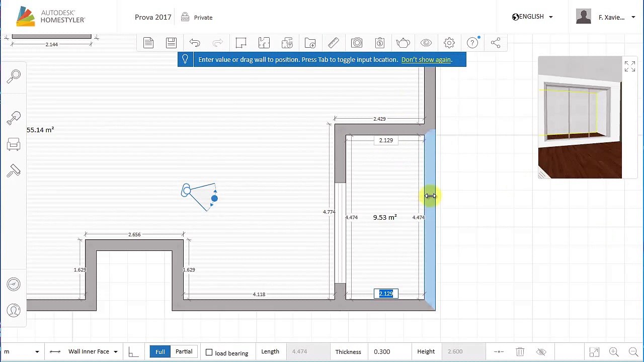Click the save floppy disk icon
This screenshot has width=644, height=362.
click(x=171, y=43)
